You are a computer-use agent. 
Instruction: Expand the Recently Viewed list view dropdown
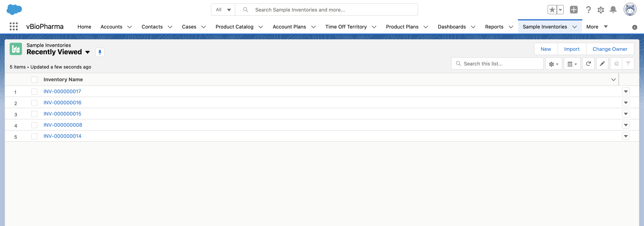[88, 52]
